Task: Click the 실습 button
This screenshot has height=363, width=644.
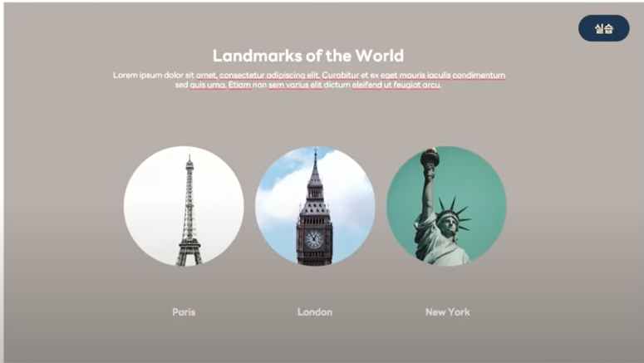Action: tap(604, 28)
